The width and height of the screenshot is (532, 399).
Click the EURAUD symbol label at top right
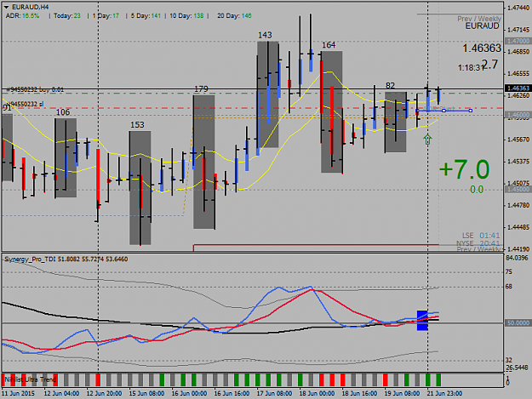click(482, 26)
